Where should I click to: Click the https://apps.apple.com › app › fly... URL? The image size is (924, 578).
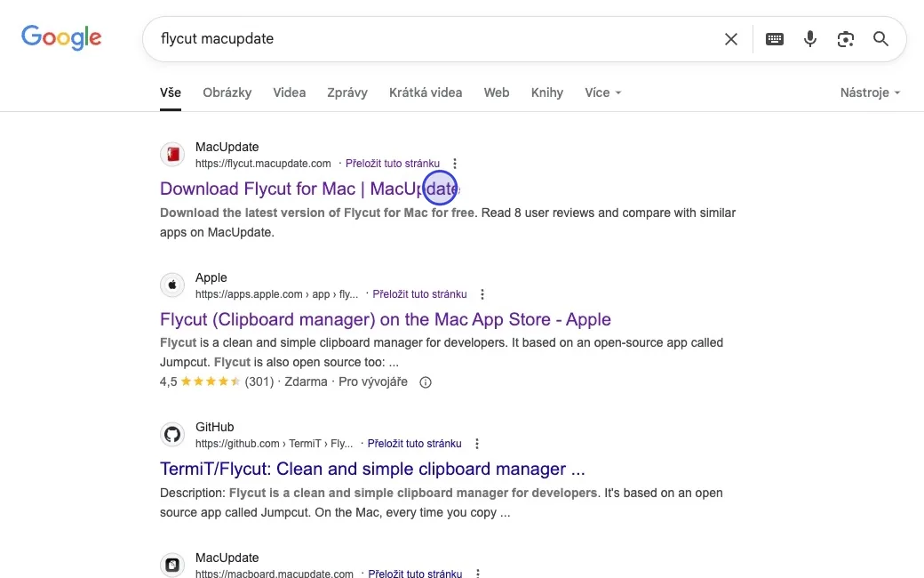[x=277, y=294]
